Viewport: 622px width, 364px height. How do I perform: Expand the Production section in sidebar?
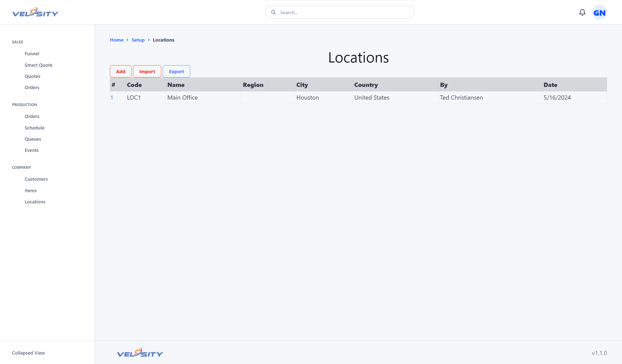coord(24,104)
